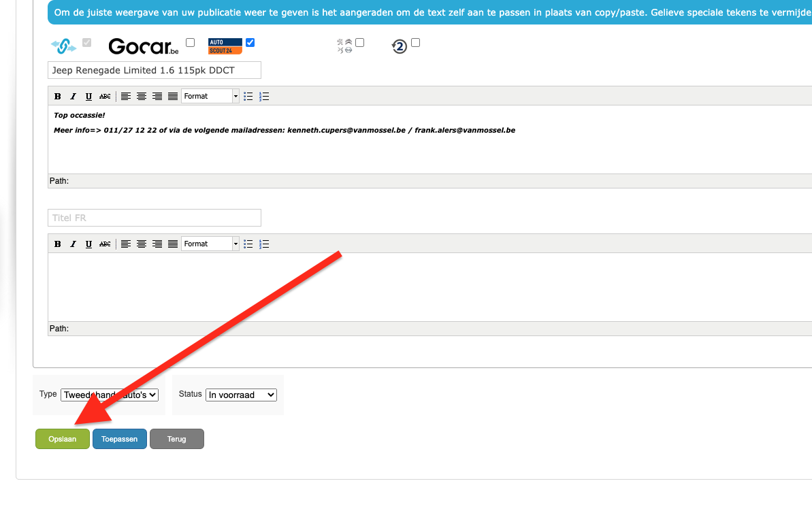Apply strikethrough in the French description editor
The width and height of the screenshot is (812, 511).
pyautogui.click(x=105, y=244)
